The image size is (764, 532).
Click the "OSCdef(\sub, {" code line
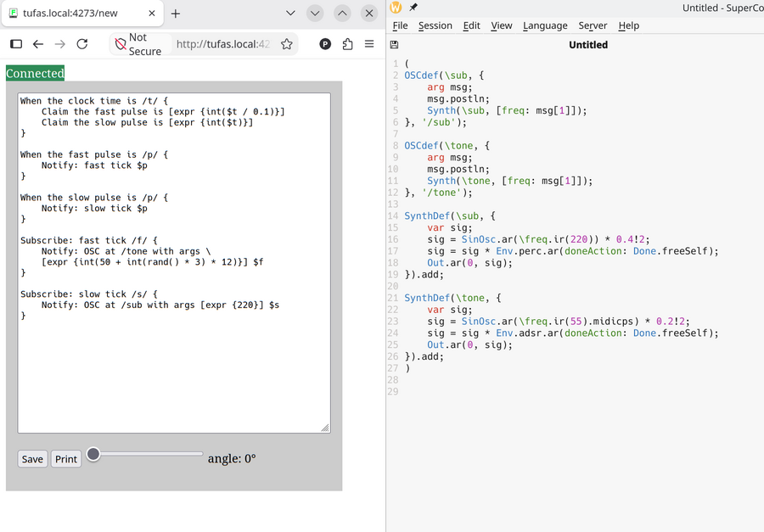(444, 76)
